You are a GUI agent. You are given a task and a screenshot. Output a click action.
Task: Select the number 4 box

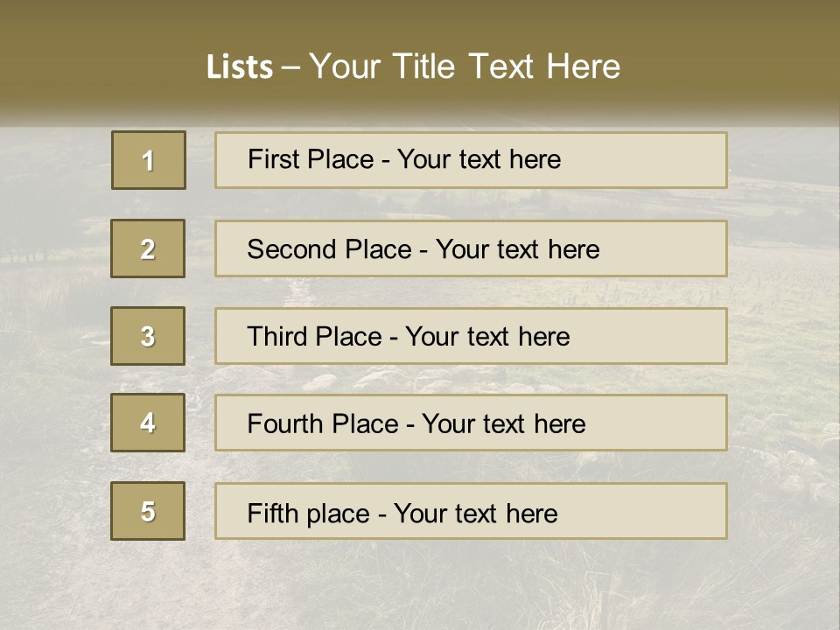pos(148,423)
